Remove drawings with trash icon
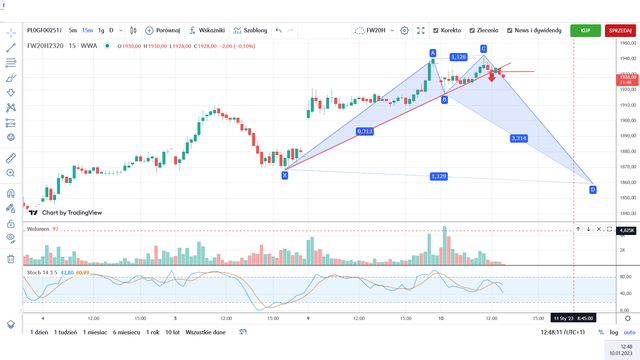This screenshot has height=360, width=640. pos(11,259)
